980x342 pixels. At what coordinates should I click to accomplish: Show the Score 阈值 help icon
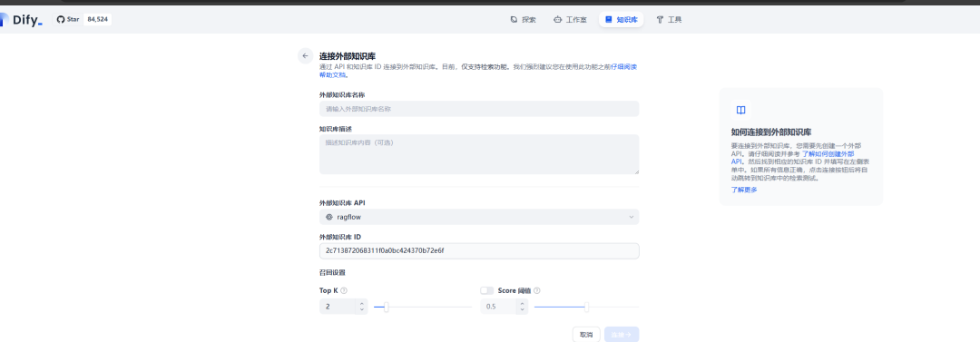point(537,290)
